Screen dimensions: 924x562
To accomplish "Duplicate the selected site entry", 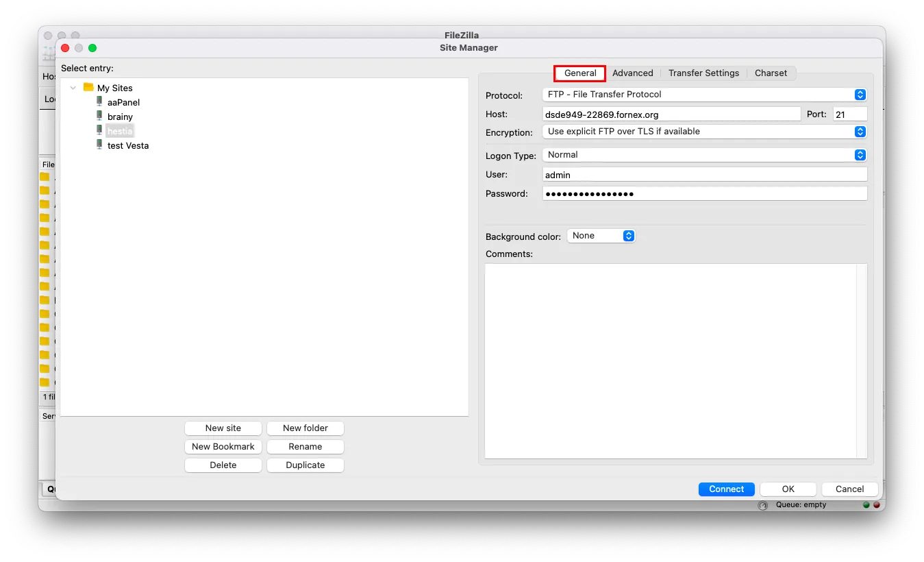I will pyautogui.click(x=305, y=465).
